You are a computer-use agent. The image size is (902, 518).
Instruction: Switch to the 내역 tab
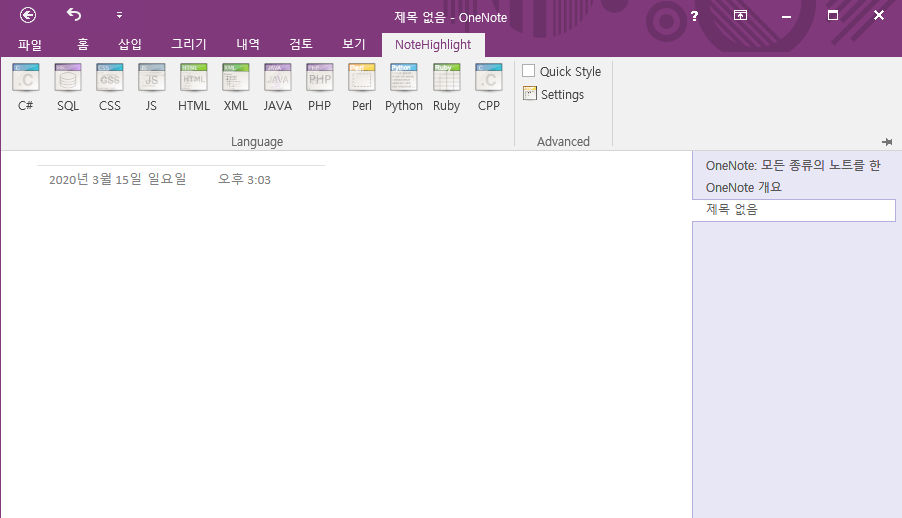[x=248, y=44]
